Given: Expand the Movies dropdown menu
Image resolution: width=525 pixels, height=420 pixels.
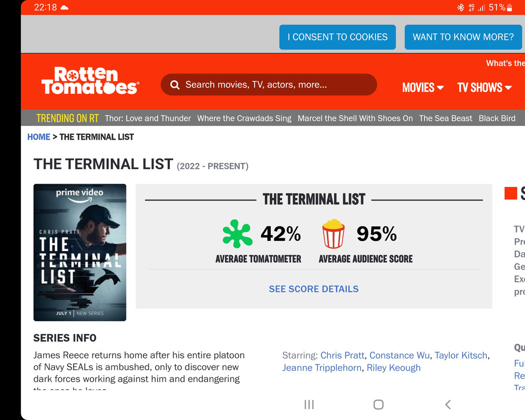Looking at the screenshot, I should coord(423,87).
